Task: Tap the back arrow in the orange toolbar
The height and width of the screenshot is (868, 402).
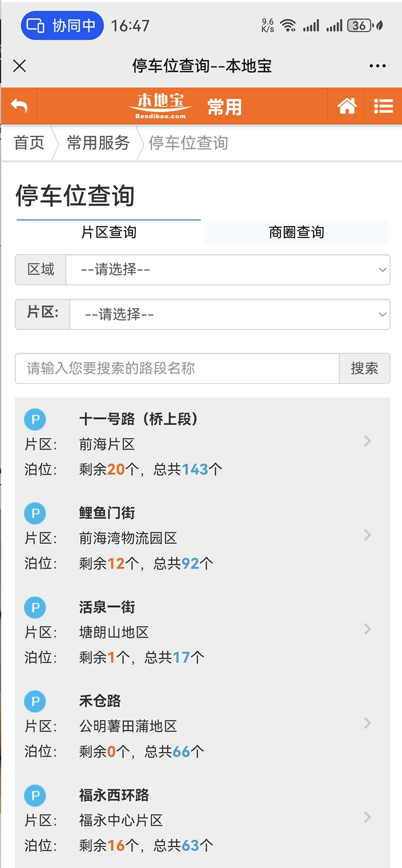Action: click(x=20, y=106)
